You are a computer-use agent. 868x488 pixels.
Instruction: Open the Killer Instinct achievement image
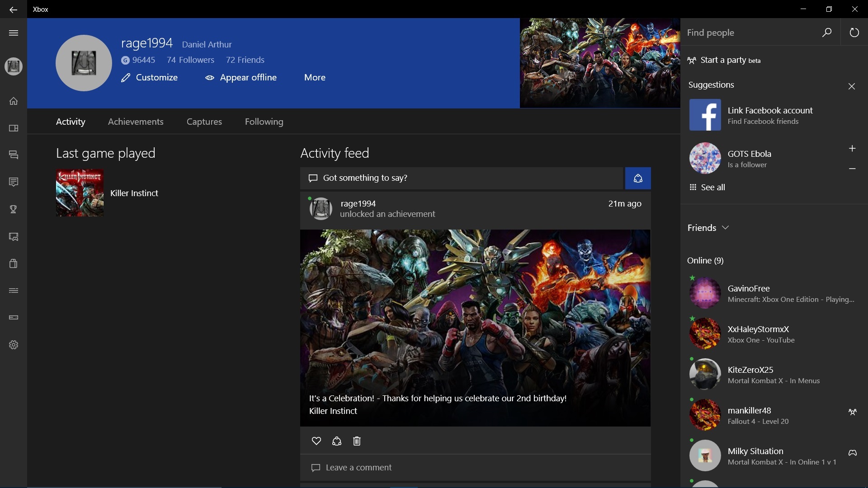coord(475,328)
